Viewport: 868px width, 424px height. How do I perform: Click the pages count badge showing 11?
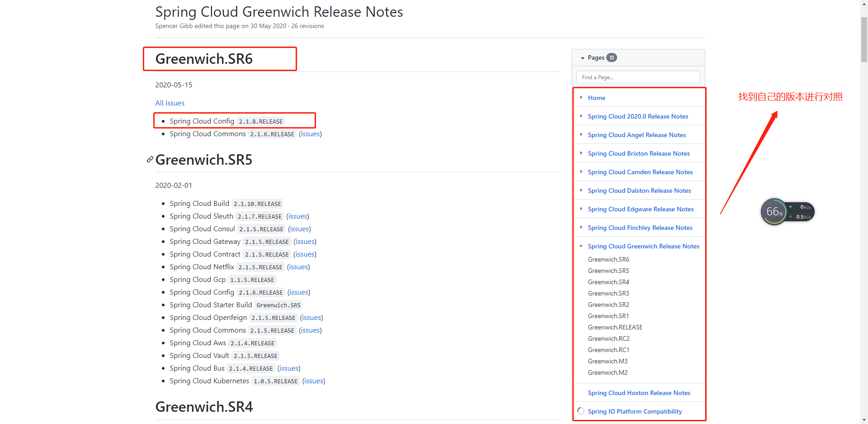[611, 57]
